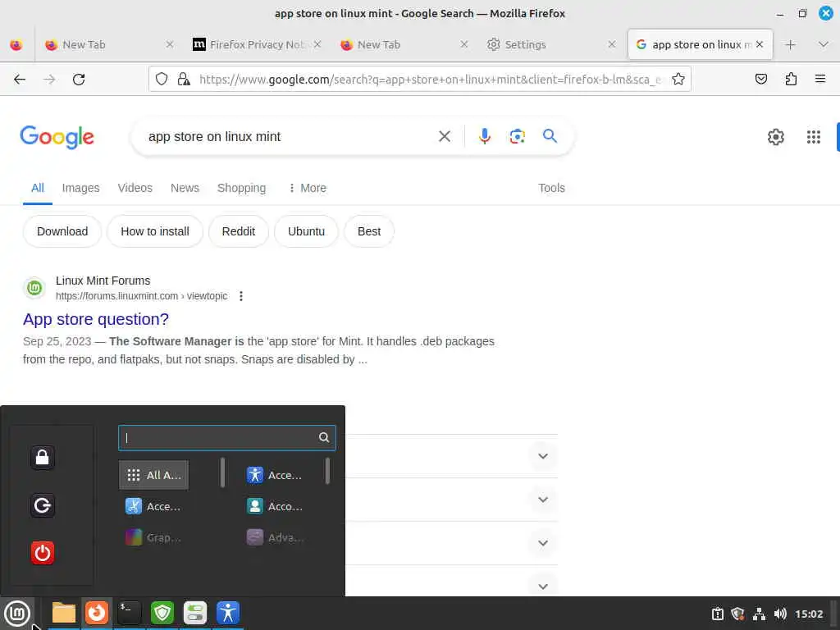Start Google voice search microphone
Screen dimensions: 840x630
coord(484,137)
